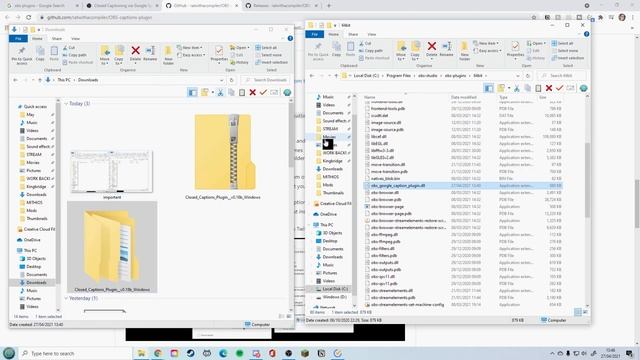The image size is (640, 360).
Task: Click the Windows Start button on taskbar
Action: (9, 353)
